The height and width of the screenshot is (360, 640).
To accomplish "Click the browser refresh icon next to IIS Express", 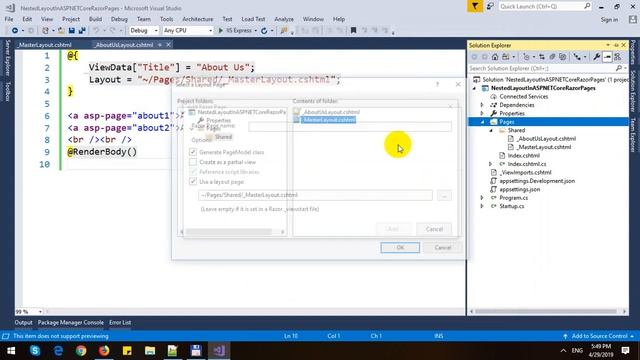I will 264,31.
